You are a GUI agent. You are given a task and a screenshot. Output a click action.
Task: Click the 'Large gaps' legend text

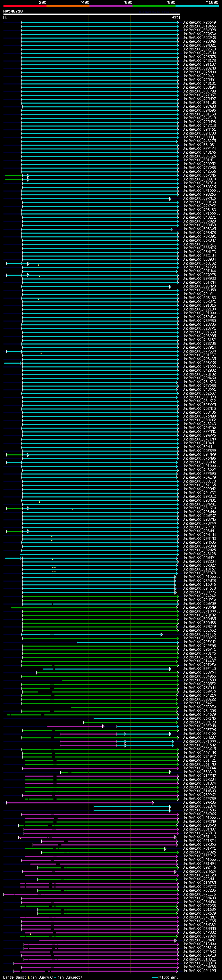pyautogui.click(x=15, y=977)
